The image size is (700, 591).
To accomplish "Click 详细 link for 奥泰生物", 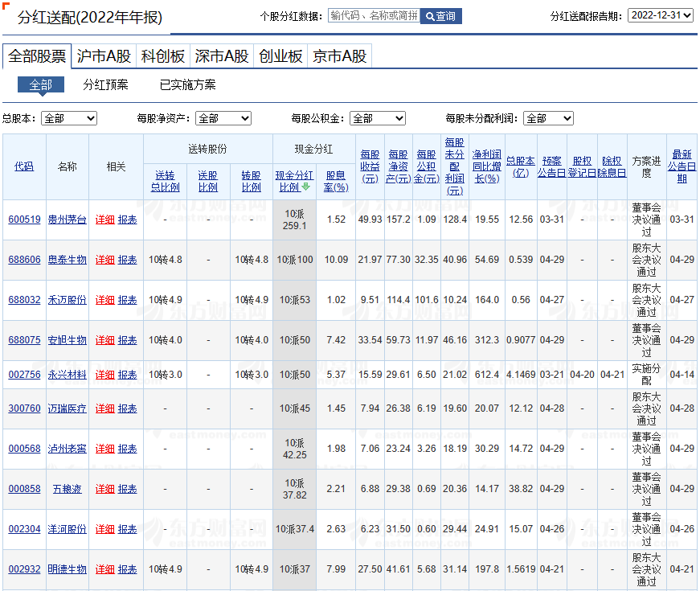I will click(x=105, y=260).
